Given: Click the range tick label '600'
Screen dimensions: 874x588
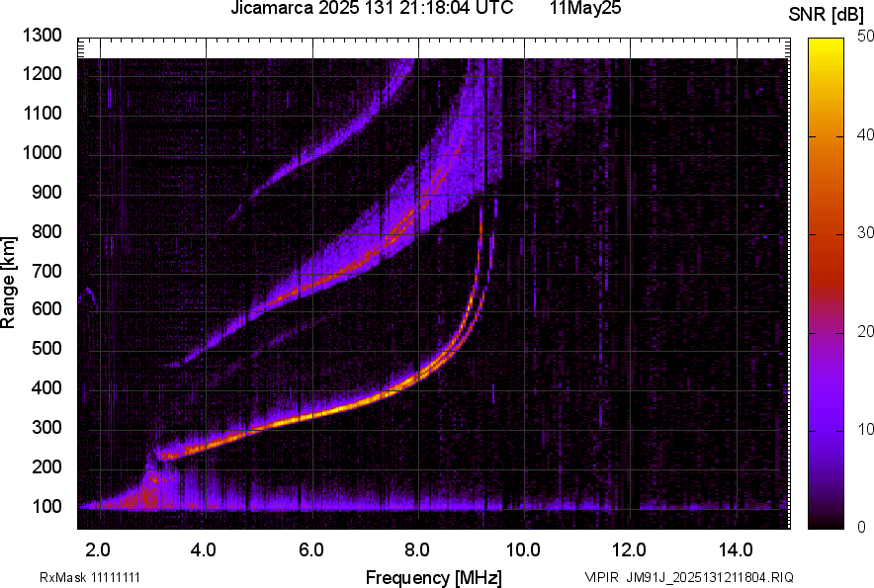Looking at the screenshot, I should [x=46, y=308].
